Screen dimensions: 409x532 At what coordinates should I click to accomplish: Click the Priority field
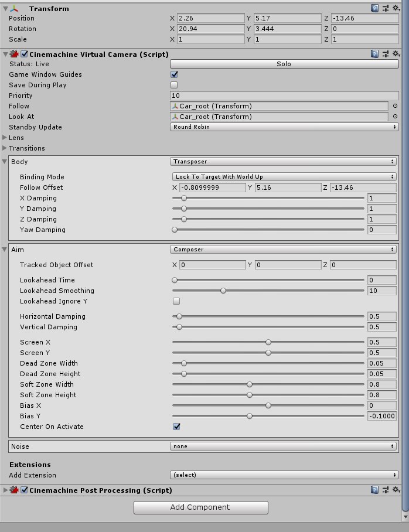click(284, 96)
